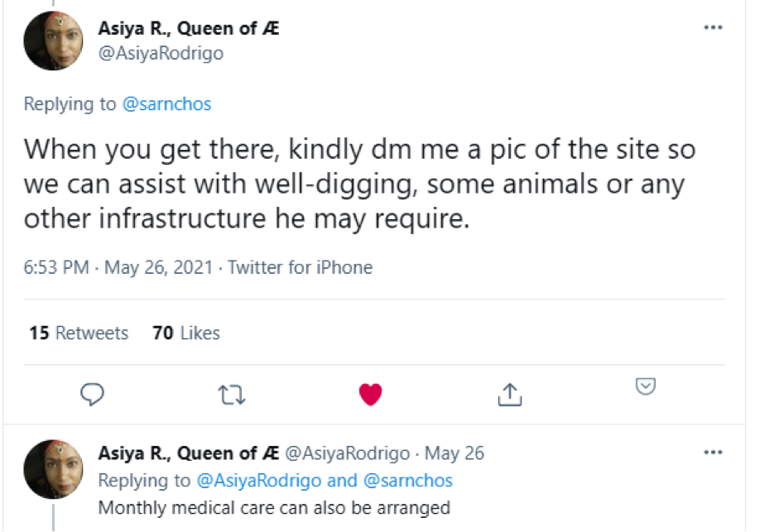Image resolution: width=779 pixels, height=532 pixels.
Task: Click the May 26 date on reply tweet
Action: (454, 453)
